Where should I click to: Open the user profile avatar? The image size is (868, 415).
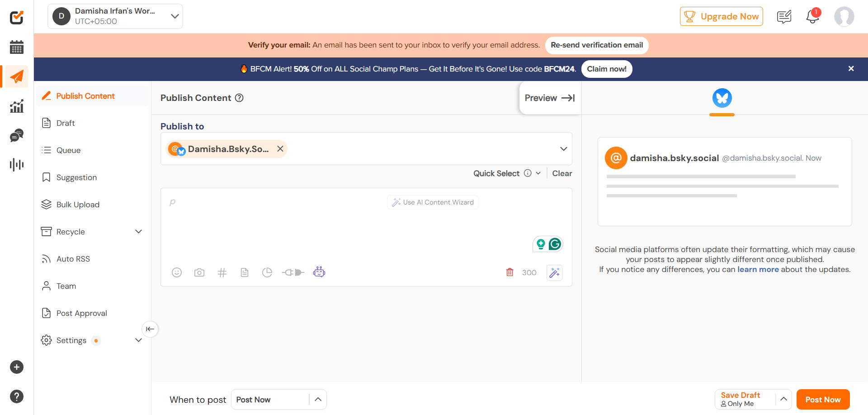[844, 16]
